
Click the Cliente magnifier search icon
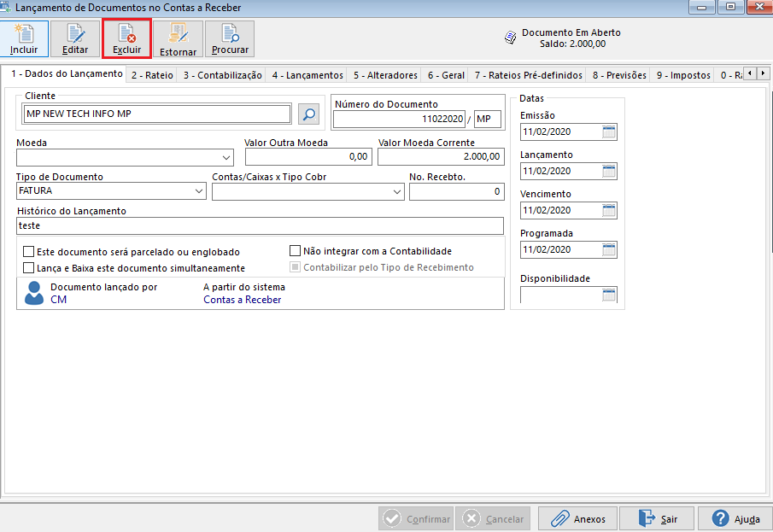pyautogui.click(x=308, y=114)
